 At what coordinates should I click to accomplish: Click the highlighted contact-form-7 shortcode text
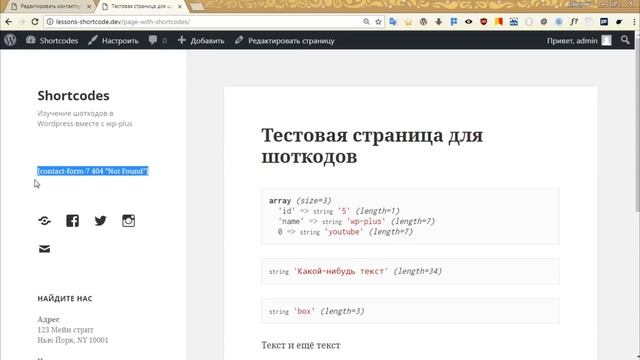[x=93, y=171]
